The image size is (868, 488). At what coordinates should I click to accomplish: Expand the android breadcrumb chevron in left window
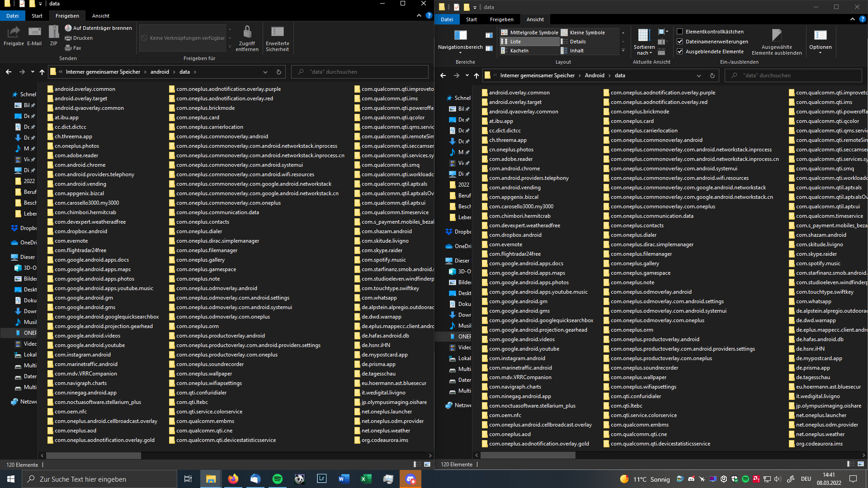point(173,72)
